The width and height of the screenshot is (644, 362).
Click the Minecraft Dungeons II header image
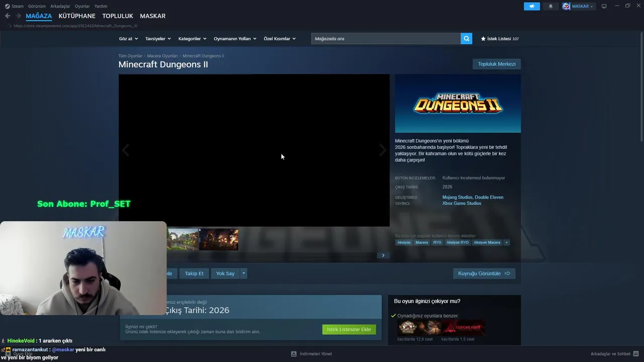click(x=458, y=104)
